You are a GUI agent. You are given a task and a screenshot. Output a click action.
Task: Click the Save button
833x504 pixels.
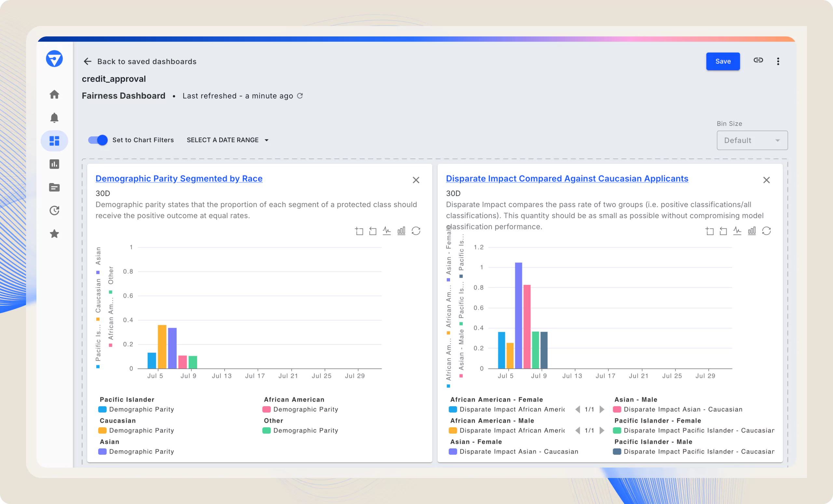click(x=723, y=61)
